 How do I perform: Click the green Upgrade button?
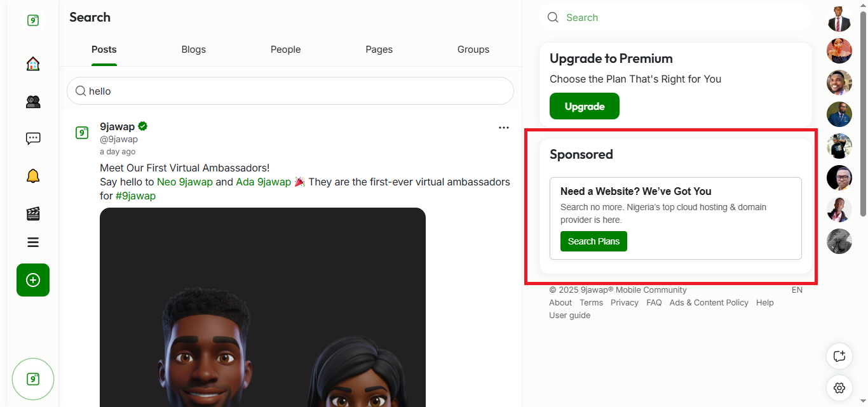pyautogui.click(x=584, y=106)
